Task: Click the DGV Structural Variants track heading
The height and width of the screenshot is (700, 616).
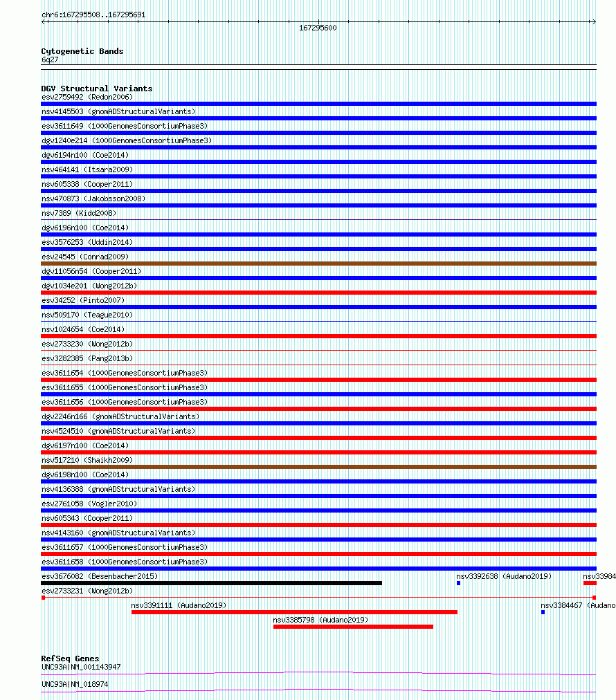Action: point(97,89)
